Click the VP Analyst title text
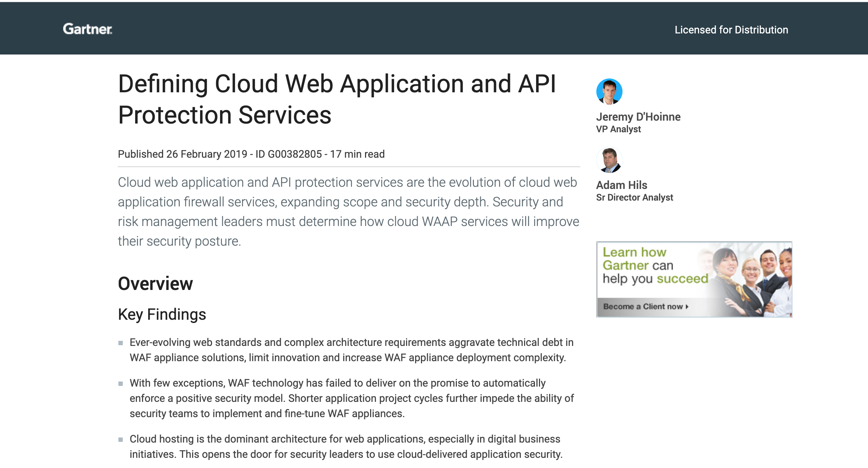Image resolution: width=868 pixels, height=468 pixels. pyautogui.click(x=618, y=129)
